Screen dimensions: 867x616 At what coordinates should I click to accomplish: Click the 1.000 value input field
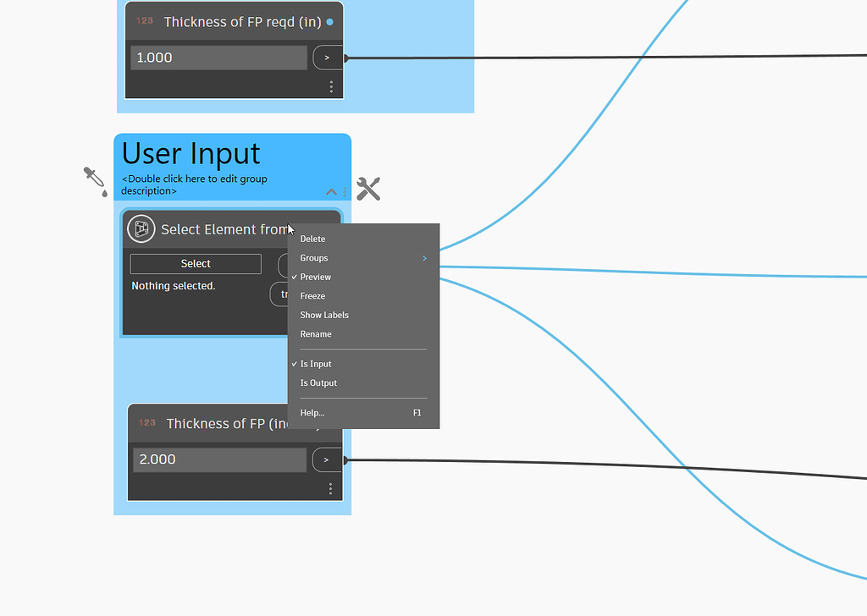click(x=218, y=58)
